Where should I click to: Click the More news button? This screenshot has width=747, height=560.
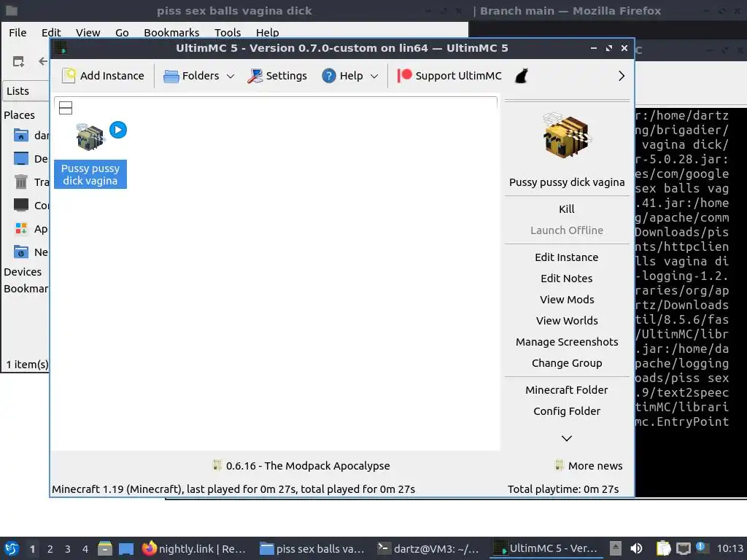point(589,466)
